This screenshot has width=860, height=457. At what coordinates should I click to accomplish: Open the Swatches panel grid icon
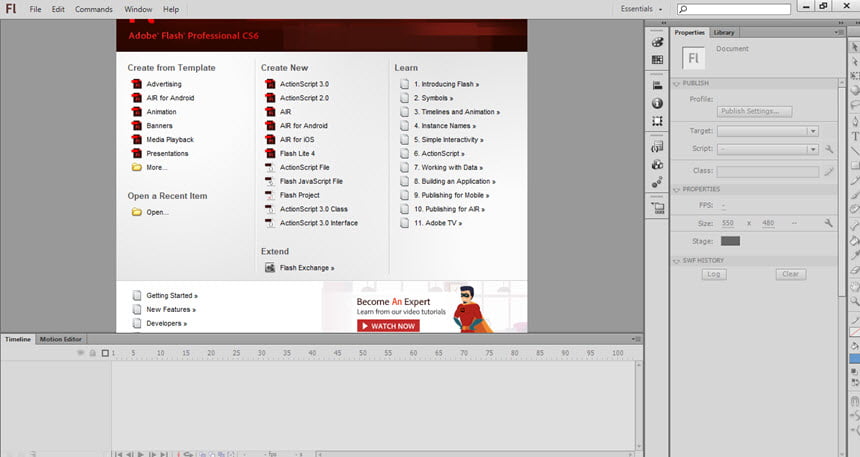tap(657, 60)
